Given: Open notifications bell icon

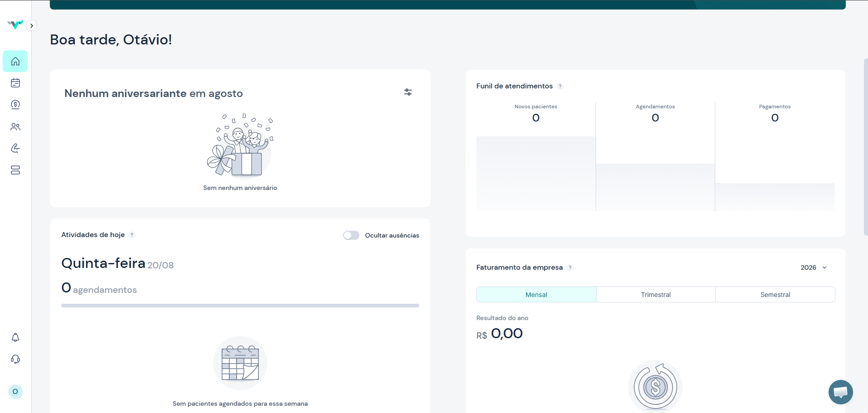Looking at the screenshot, I should tap(15, 337).
